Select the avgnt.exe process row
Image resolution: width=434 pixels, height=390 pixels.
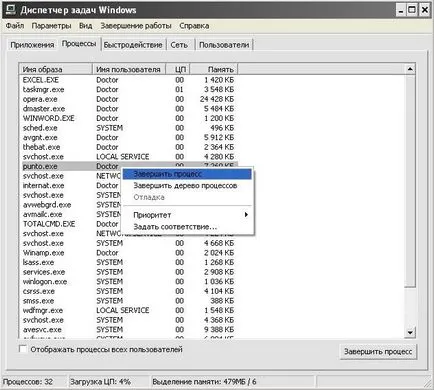click(x=128, y=138)
